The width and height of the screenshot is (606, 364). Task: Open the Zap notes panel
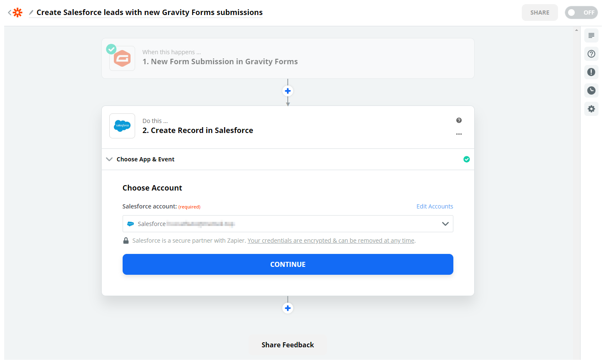click(591, 35)
